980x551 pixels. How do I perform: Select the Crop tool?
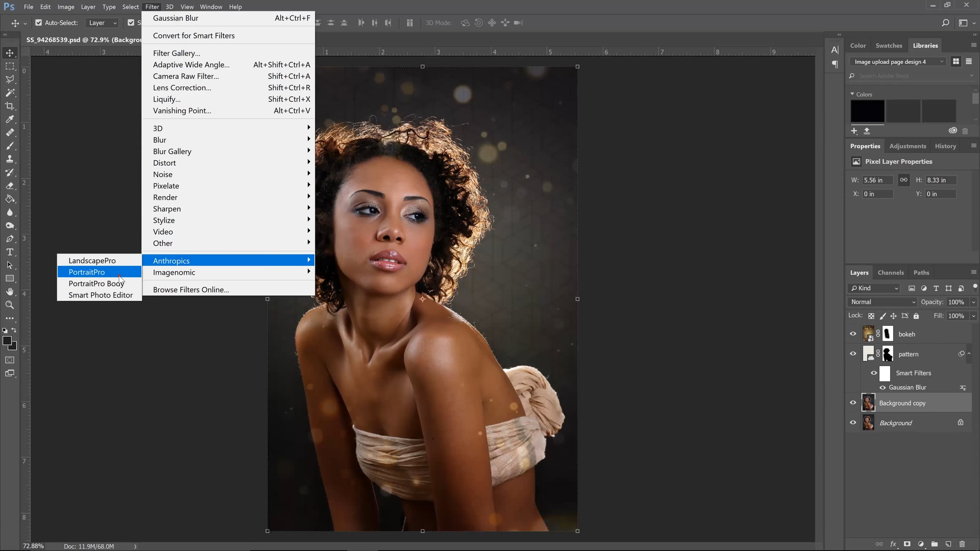pyautogui.click(x=10, y=106)
